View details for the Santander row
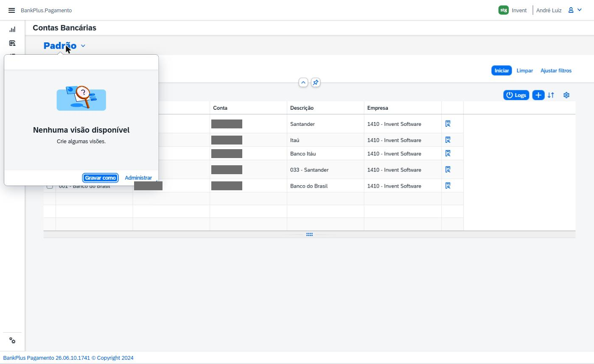 coord(448,124)
